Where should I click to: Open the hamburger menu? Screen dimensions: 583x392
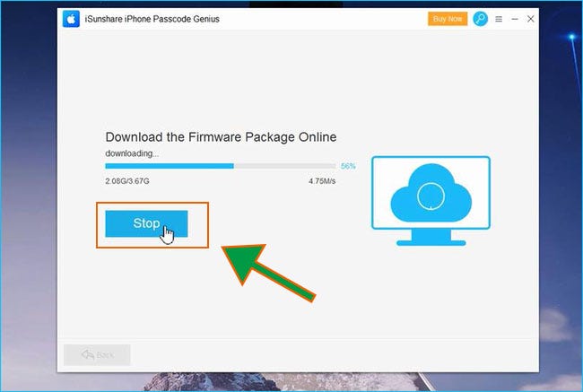tap(499, 19)
